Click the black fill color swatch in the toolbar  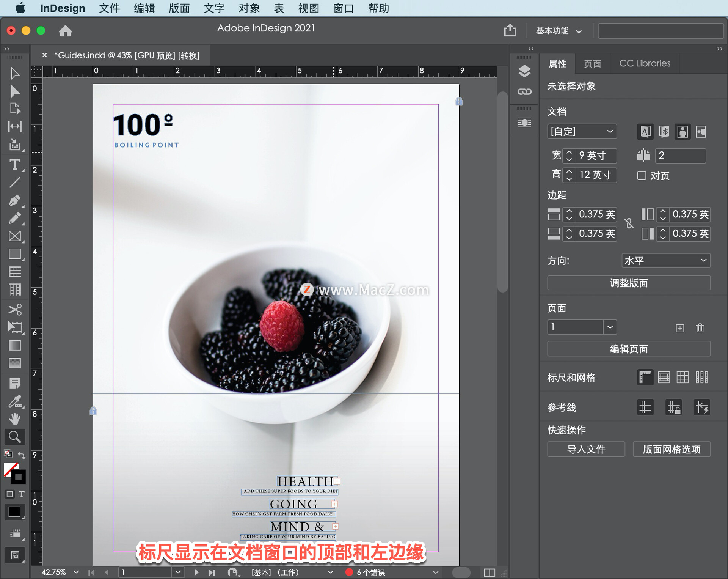point(14,512)
